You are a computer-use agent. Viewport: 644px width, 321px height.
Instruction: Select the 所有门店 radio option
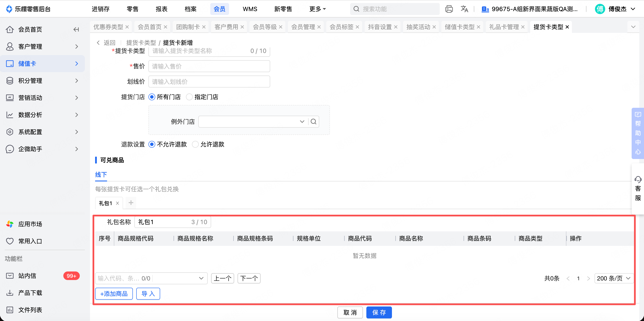click(x=152, y=97)
